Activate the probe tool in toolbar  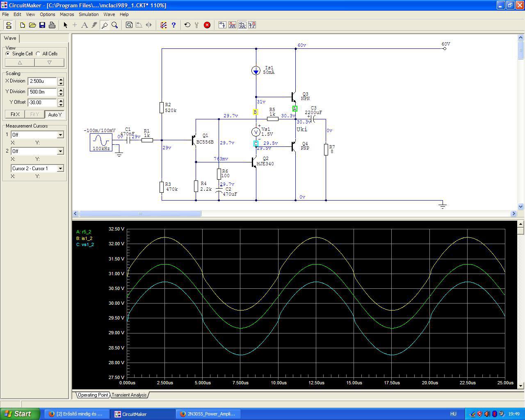pos(105,25)
